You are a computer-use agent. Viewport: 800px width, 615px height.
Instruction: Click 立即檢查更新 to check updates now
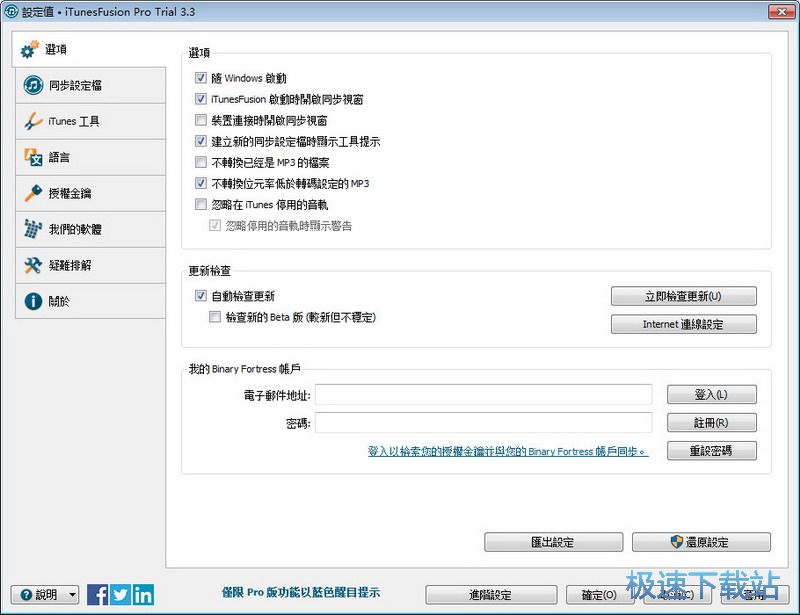tap(684, 296)
